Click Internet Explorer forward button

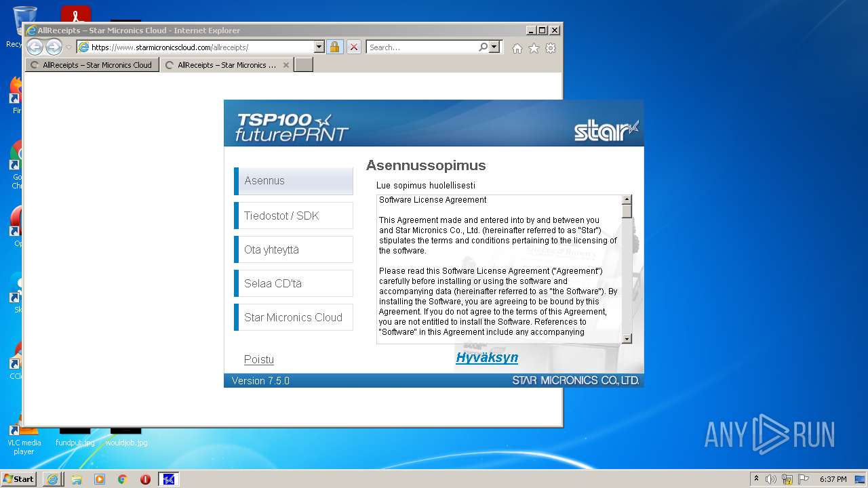tap(54, 47)
